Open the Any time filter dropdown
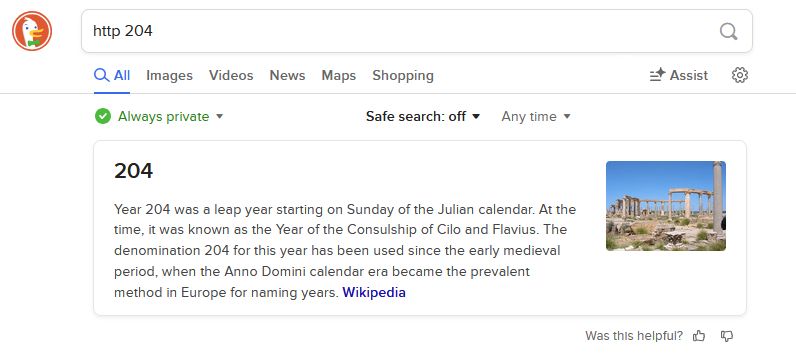 (x=536, y=116)
